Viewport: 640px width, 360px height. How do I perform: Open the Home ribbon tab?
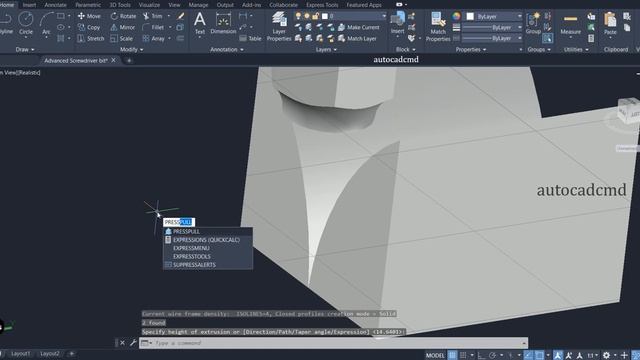coord(7,5)
